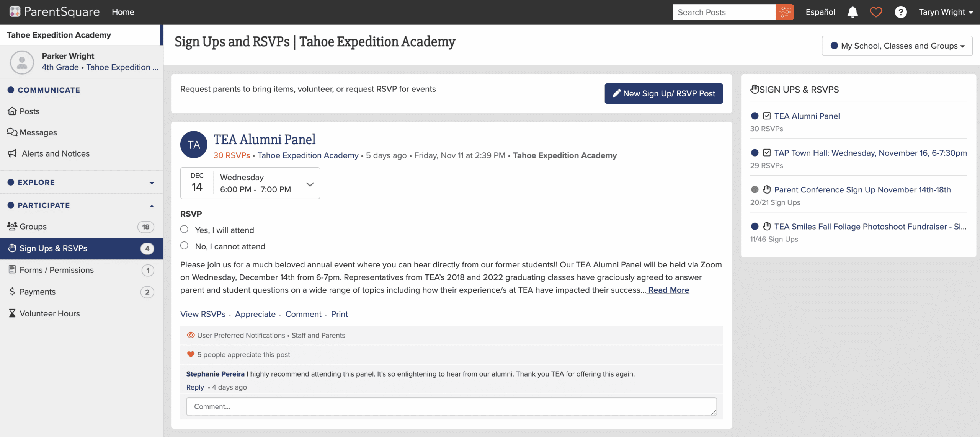
Task: Open the help question mark icon
Action: pos(900,12)
